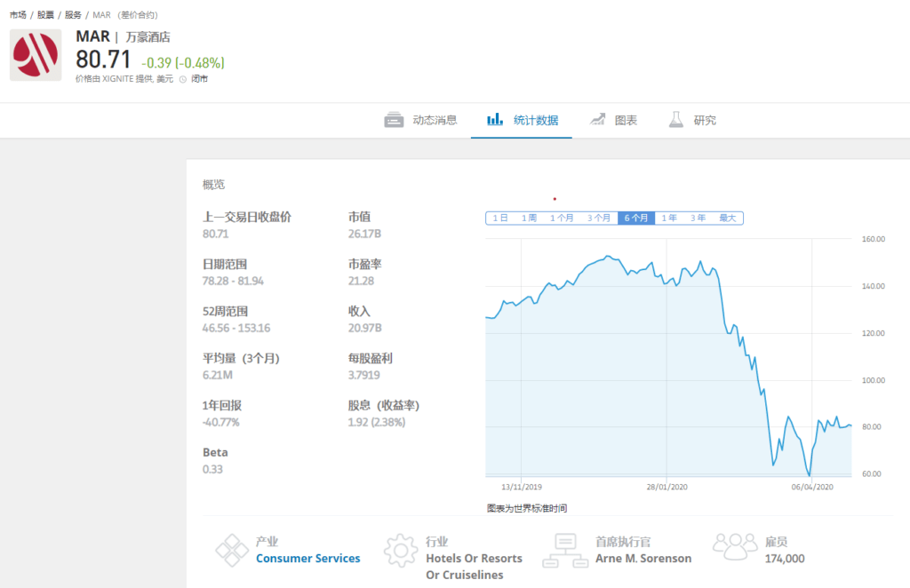Viewport: 910px width, 588px height.
Task: Select the 3个月 chart range
Action: [x=598, y=218]
